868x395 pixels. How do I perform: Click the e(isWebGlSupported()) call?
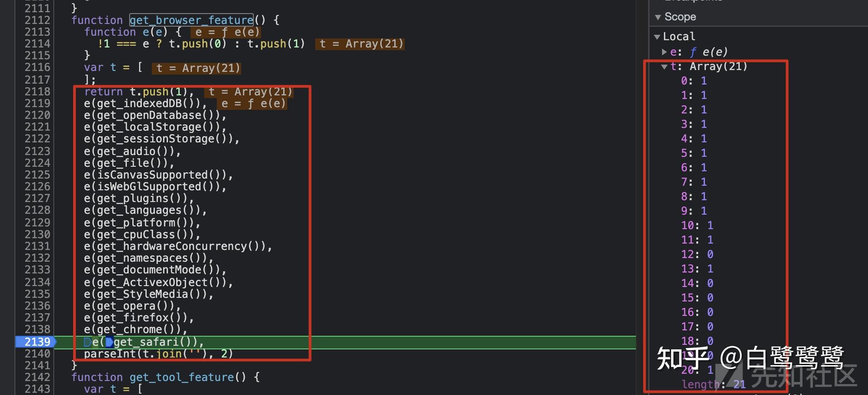point(152,187)
